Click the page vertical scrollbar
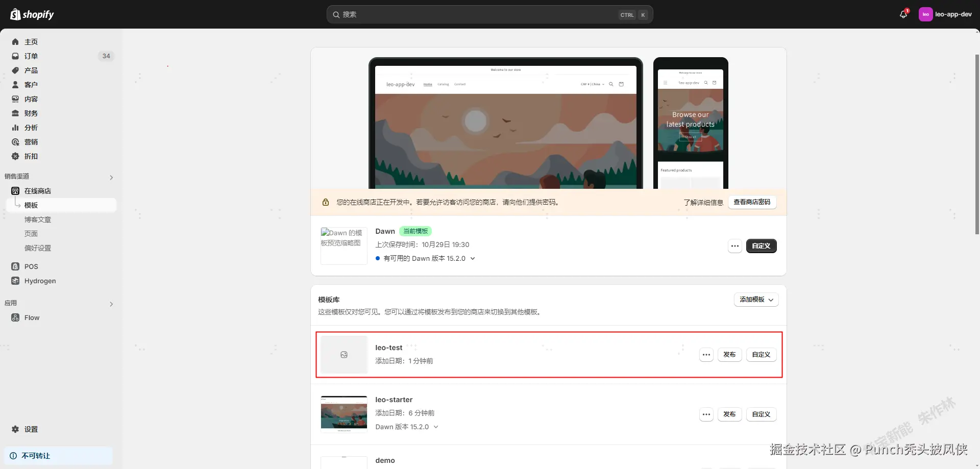This screenshot has height=469, width=980. tap(977, 144)
